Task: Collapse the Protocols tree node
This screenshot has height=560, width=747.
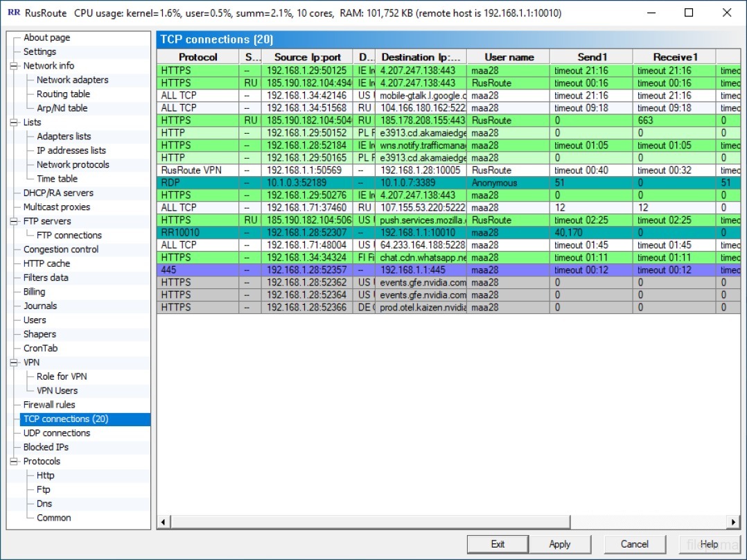Action: pos(14,462)
